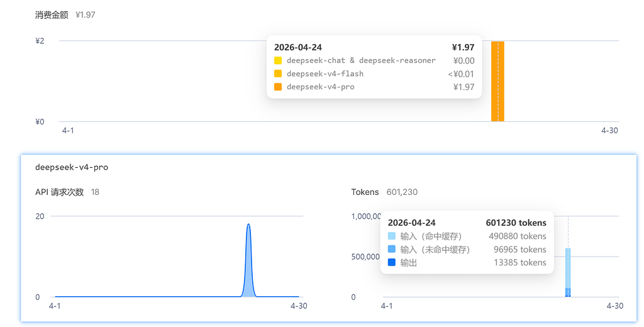Click the 13385 tokens value
This screenshot has height=327, width=644.
point(520,262)
